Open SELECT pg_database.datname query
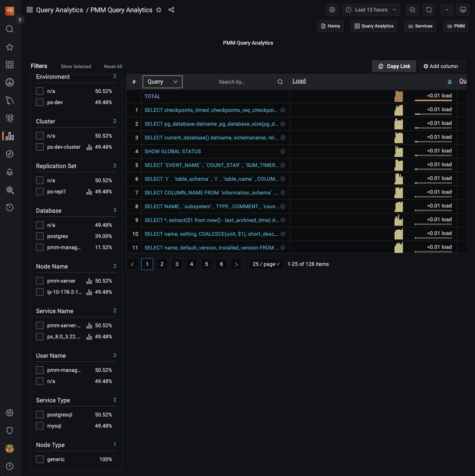 point(211,124)
